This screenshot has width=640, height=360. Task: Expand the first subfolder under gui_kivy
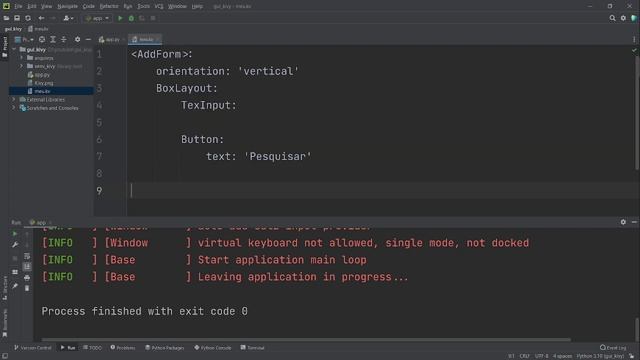22,58
